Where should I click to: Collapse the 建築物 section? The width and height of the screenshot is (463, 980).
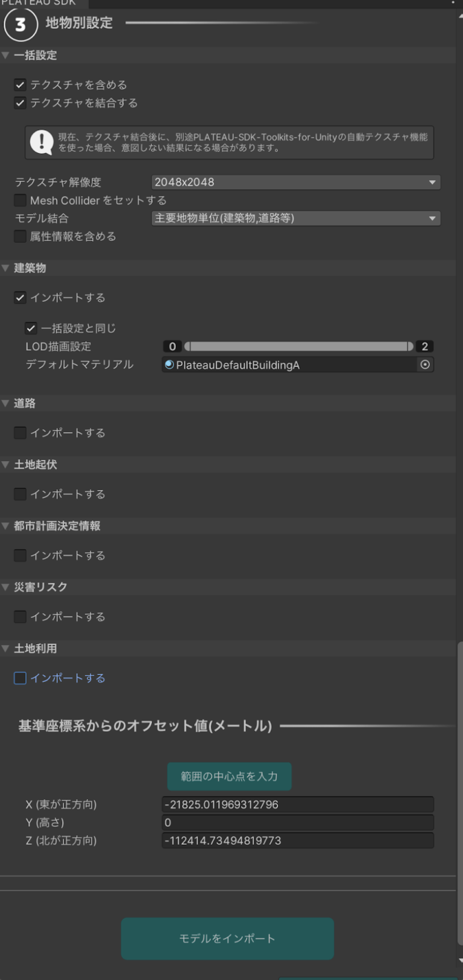[6, 268]
